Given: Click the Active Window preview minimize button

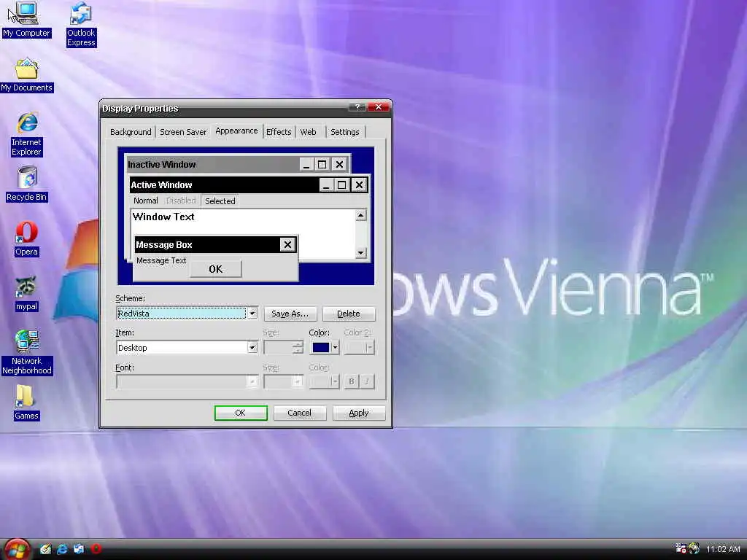Looking at the screenshot, I should (326, 184).
